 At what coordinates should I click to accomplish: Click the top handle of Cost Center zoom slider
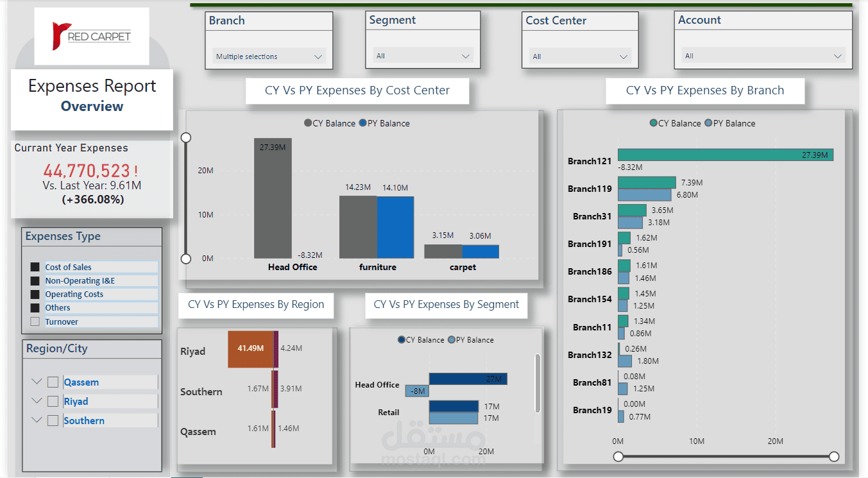pyautogui.click(x=186, y=137)
